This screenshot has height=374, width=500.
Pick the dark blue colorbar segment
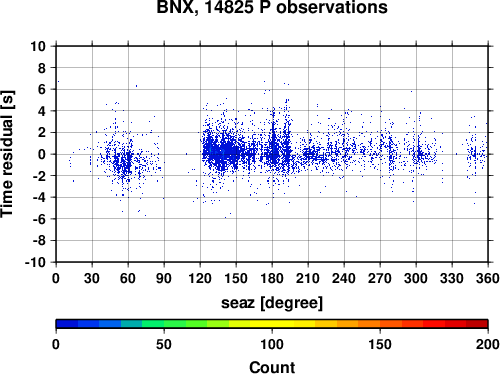click(67, 324)
